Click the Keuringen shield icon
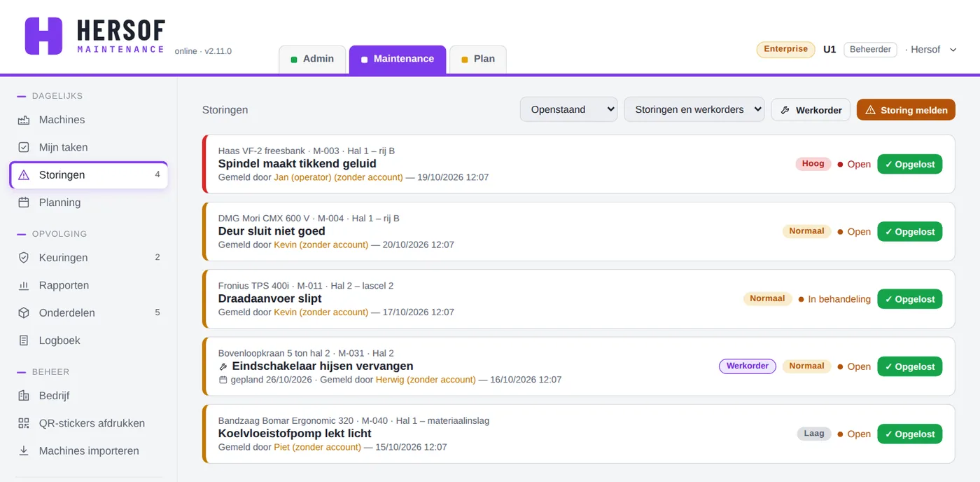This screenshot has height=482, width=980. (24, 258)
